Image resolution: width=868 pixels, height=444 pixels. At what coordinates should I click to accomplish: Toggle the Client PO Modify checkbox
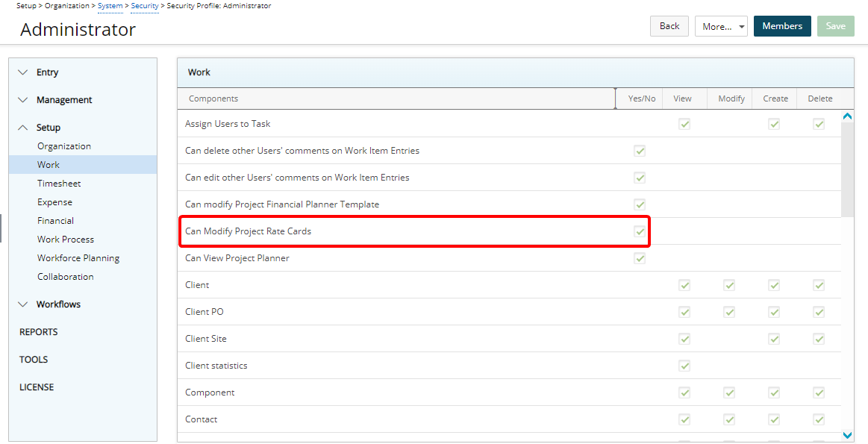pyautogui.click(x=729, y=312)
